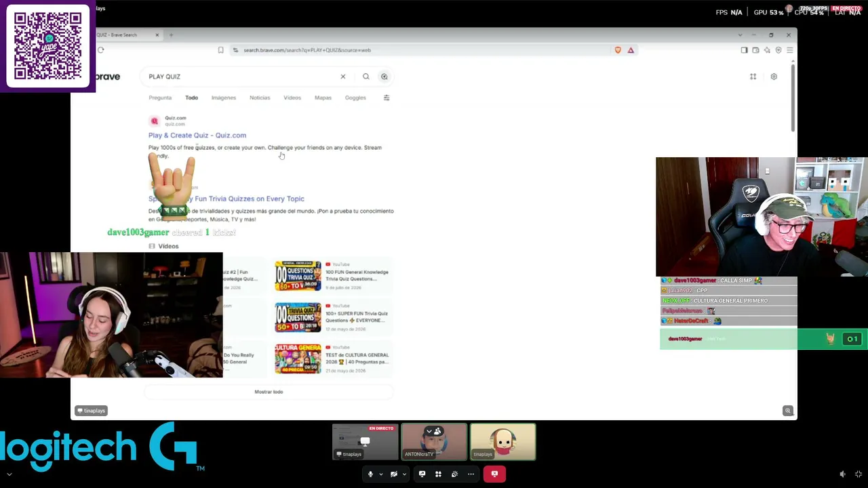Select the Brave Search browser tab
The width and height of the screenshot is (868, 488).
coord(125,35)
